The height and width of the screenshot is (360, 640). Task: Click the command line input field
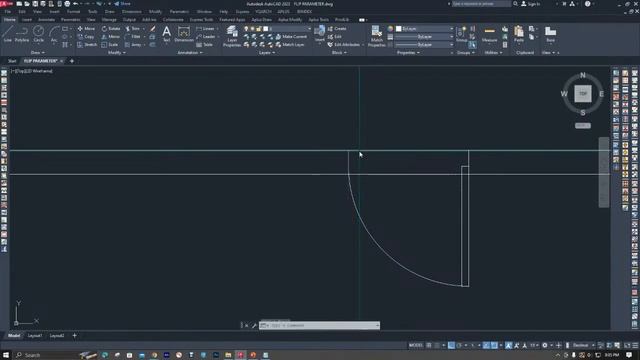[320, 325]
